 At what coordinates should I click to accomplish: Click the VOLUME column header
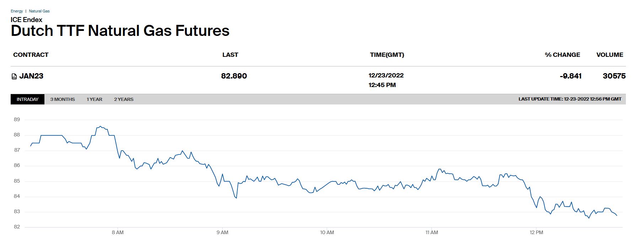[610, 55]
